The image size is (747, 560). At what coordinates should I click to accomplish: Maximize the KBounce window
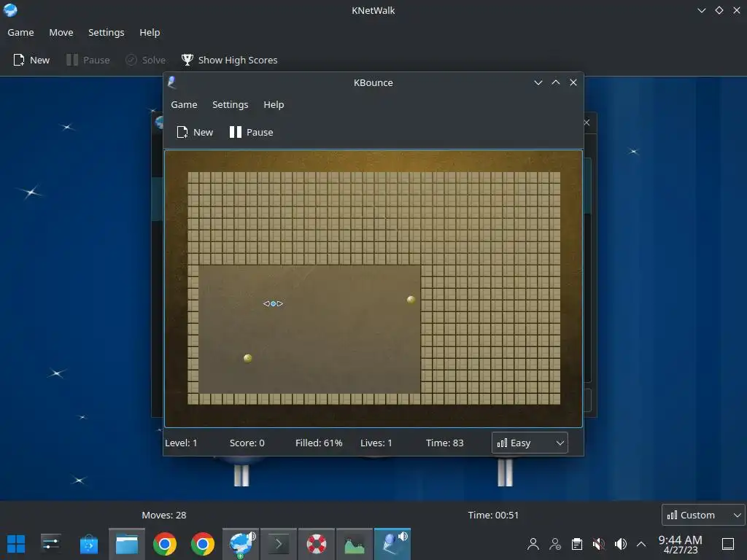point(555,82)
